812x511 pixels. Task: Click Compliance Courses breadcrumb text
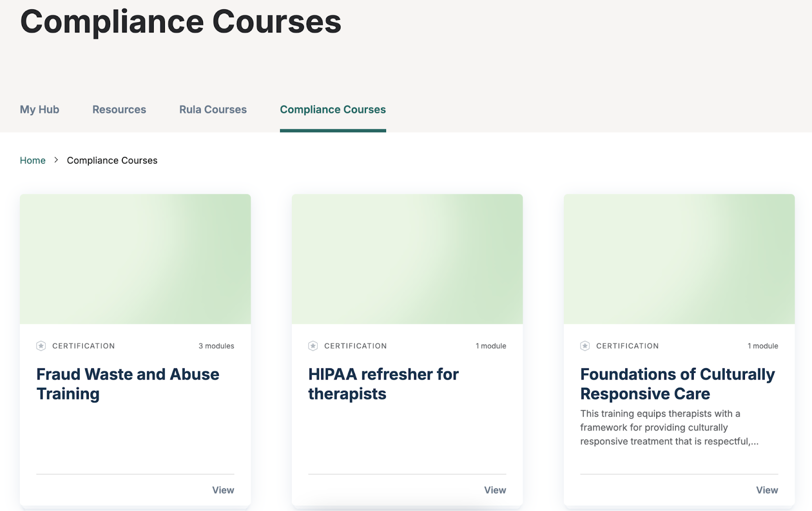(x=112, y=160)
